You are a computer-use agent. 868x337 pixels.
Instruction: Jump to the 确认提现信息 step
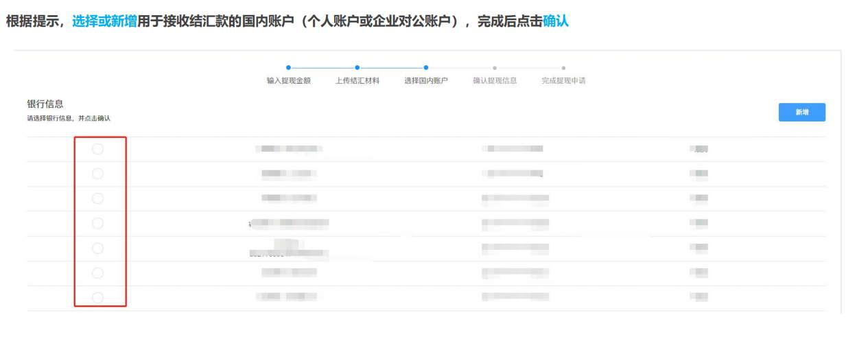[x=495, y=80]
